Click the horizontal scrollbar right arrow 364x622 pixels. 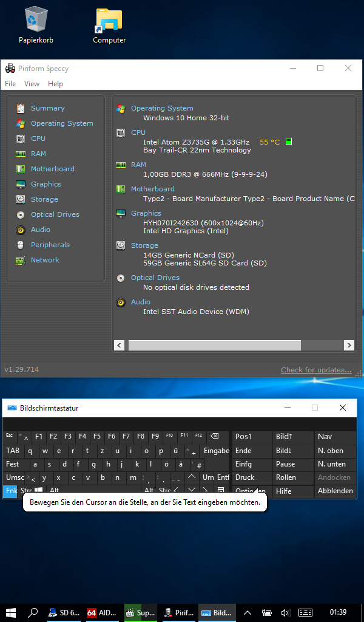[x=349, y=345]
